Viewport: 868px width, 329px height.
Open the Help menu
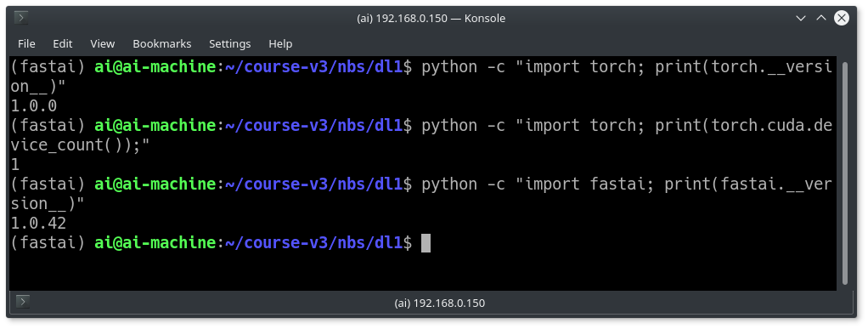[280, 43]
